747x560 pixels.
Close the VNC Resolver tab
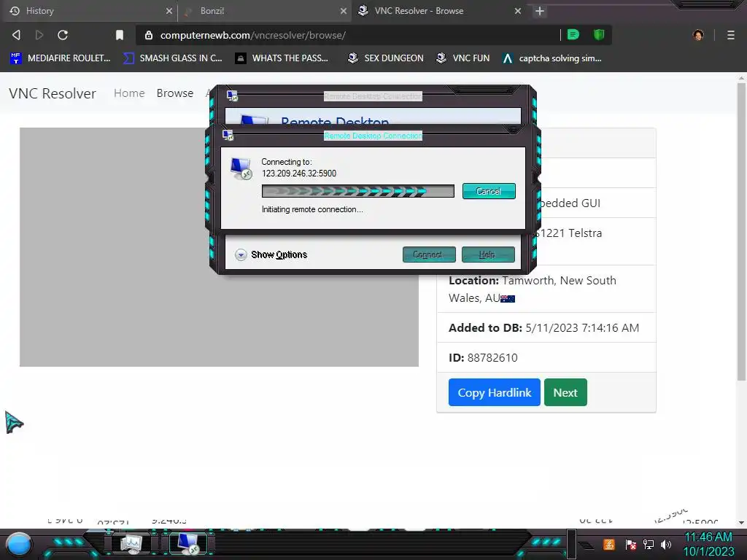point(517,10)
